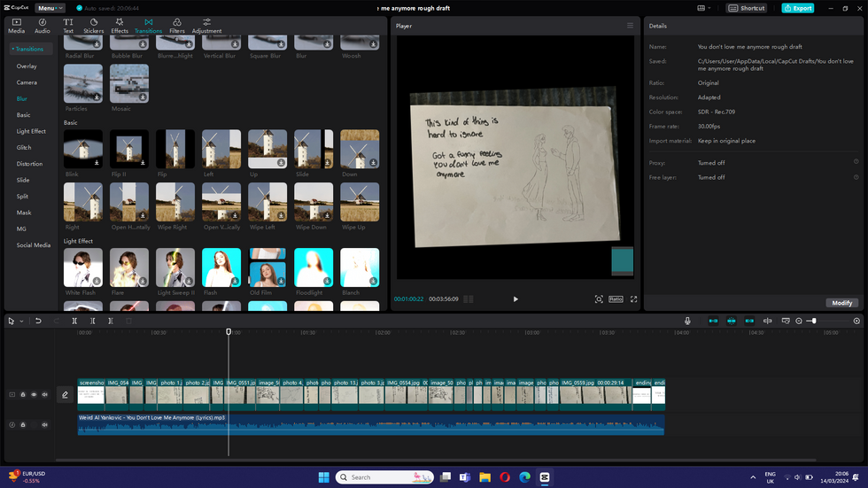The width and height of the screenshot is (868, 488).
Task: Delete right of playhead tool
Action: pos(111,321)
